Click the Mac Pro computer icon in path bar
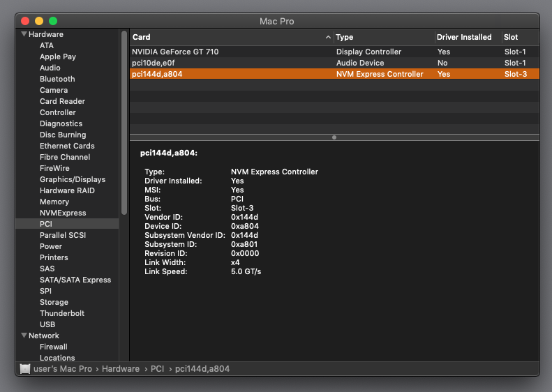Screen dimensions: 552x392 click(25, 368)
